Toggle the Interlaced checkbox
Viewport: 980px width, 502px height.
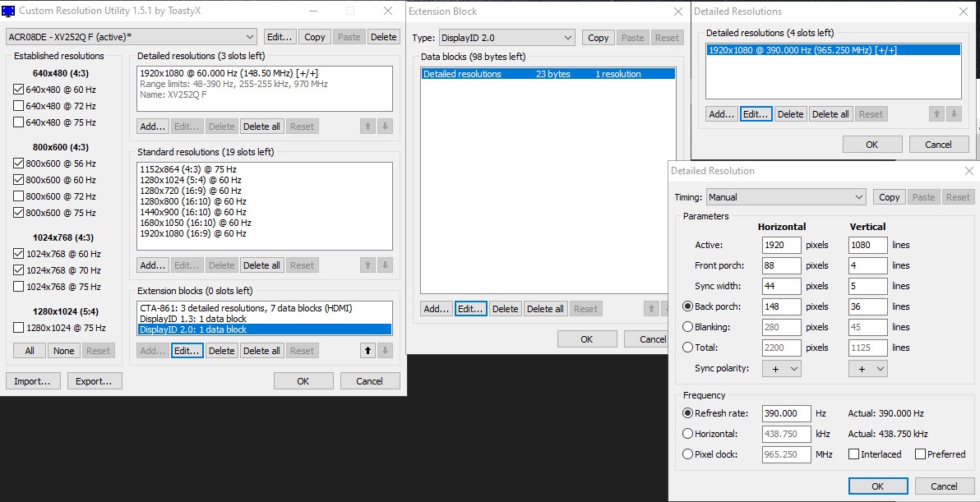tap(853, 454)
